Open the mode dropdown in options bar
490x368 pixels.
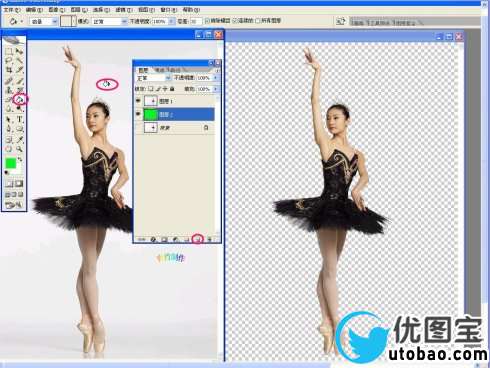(x=109, y=22)
